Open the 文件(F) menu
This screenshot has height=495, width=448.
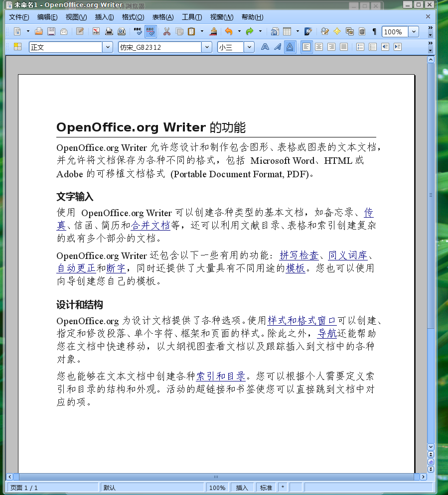tap(19, 17)
